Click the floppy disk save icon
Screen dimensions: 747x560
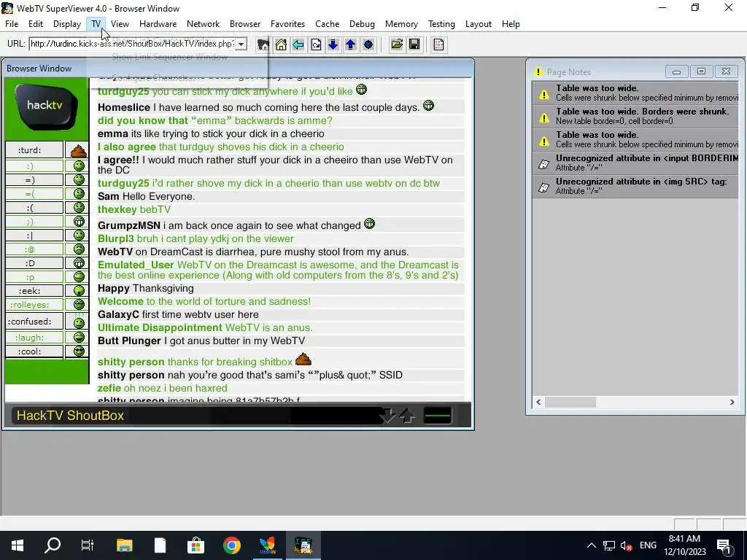pos(414,44)
